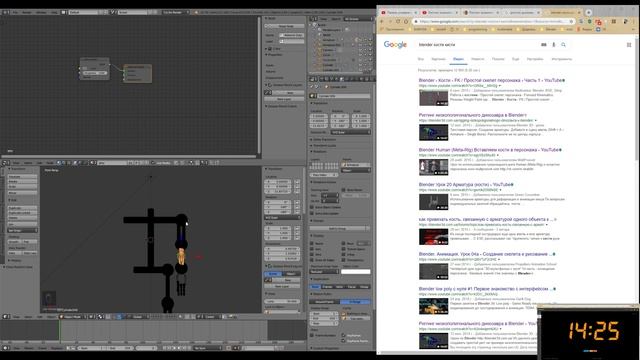Toggle the Transparency checkbox
This screenshot has width=640, height=360.
click(x=344, y=260)
